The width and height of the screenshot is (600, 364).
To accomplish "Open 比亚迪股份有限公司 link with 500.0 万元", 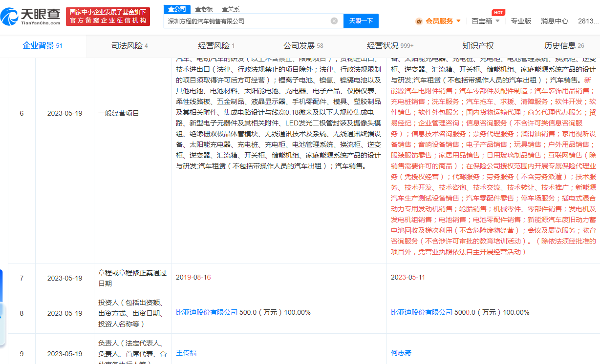I will coord(207,312).
